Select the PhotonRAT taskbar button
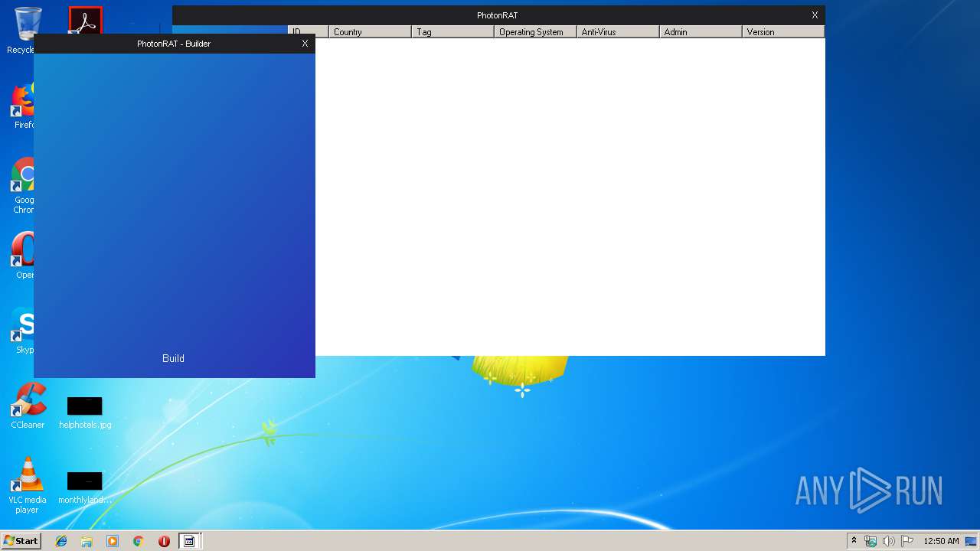Image resolution: width=980 pixels, height=551 pixels. [189, 541]
